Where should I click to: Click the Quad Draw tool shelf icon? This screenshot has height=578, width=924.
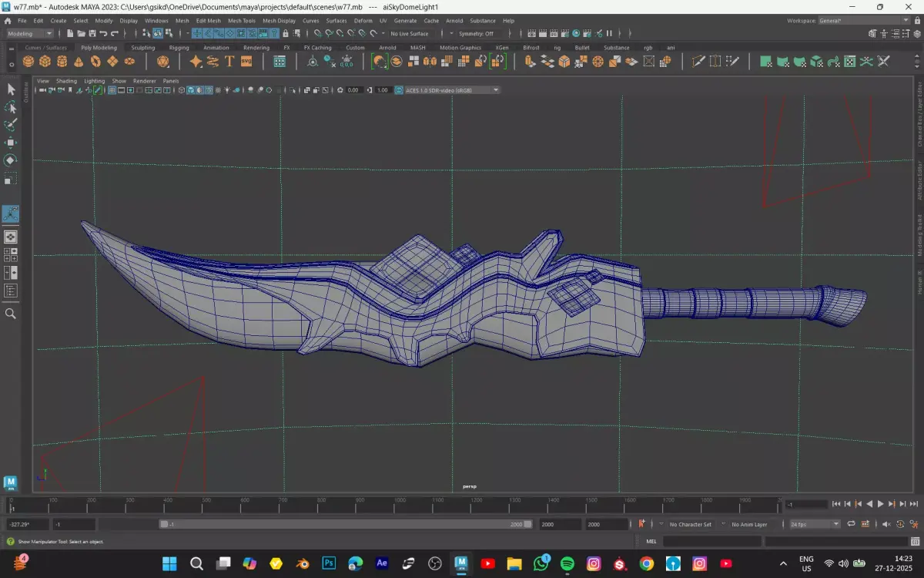click(x=732, y=62)
